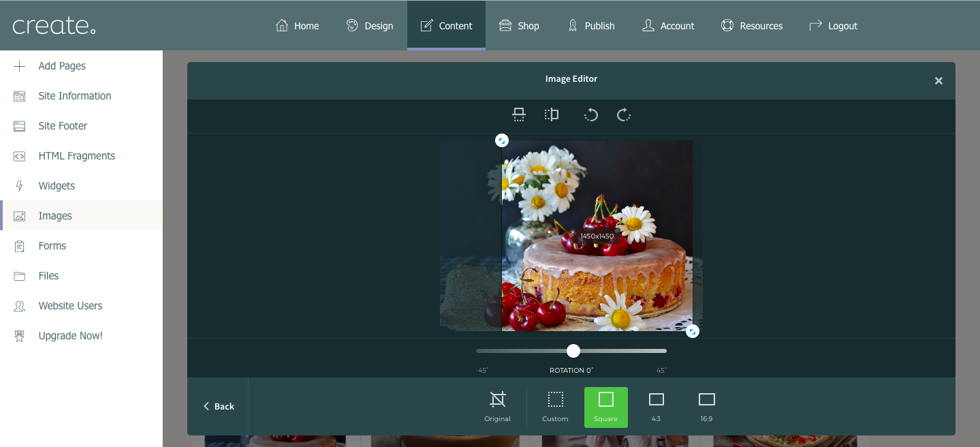Open the Publish menu
The height and width of the screenshot is (447, 980).
(x=591, y=26)
